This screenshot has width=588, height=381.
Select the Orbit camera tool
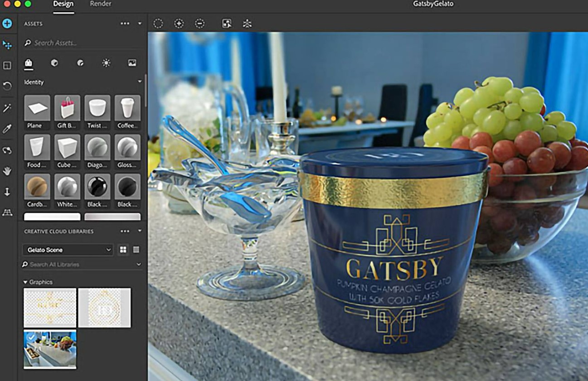pyautogui.click(x=7, y=150)
